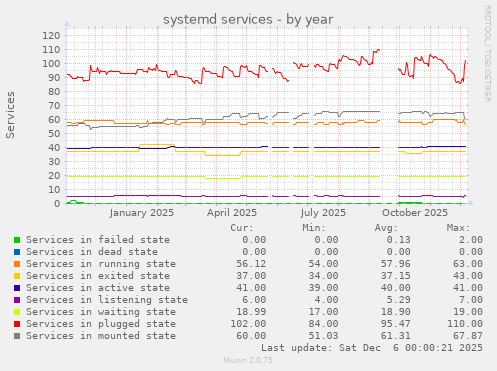Select 'Services in listening state' label

[x=107, y=300]
